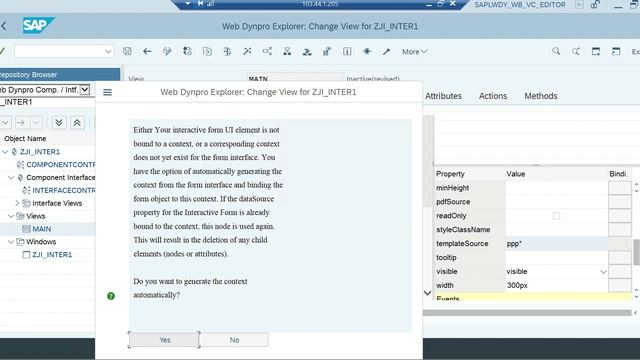640x360 pixels.
Task: Click the Other Object toolbar icon
Action: [x=207, y=51]
